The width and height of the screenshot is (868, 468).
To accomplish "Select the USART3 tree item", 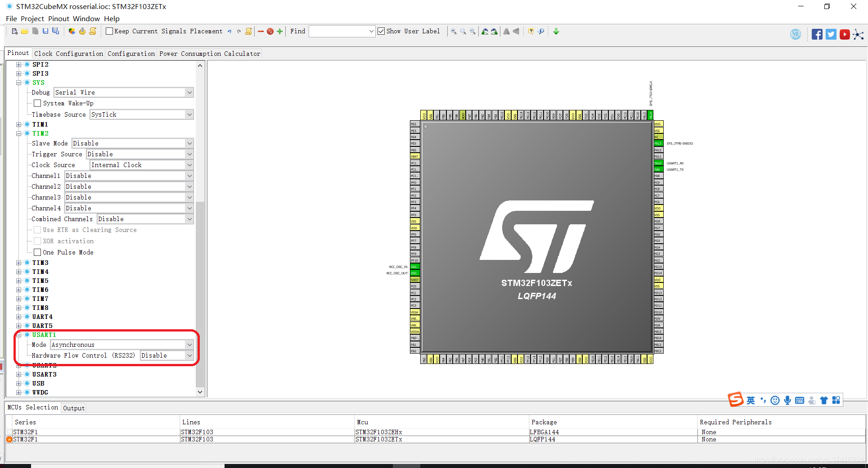I will pyautogui.click(x=44, y=374).
